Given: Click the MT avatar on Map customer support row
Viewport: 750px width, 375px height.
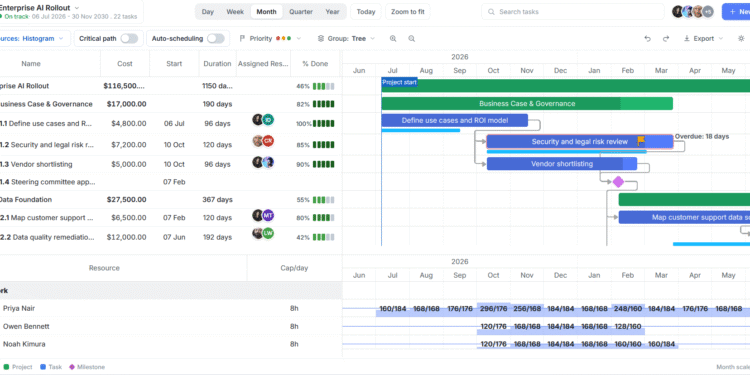Looking at the screenshot, I should point(268,216).
